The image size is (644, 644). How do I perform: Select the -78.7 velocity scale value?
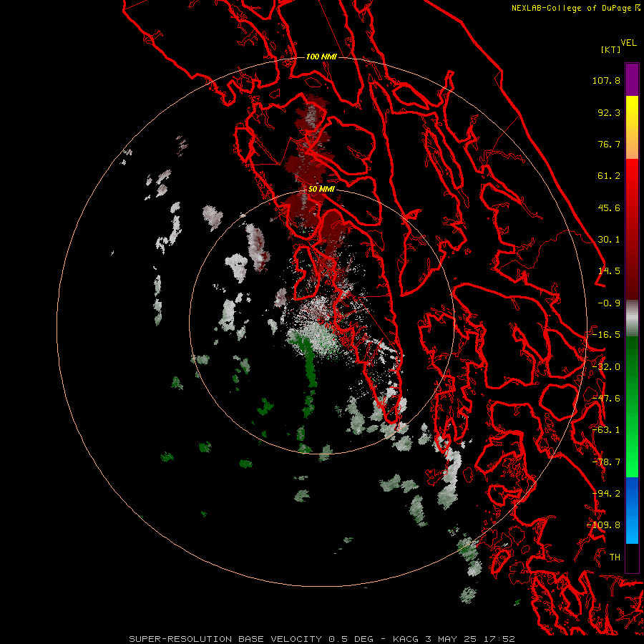coord(606,462)
